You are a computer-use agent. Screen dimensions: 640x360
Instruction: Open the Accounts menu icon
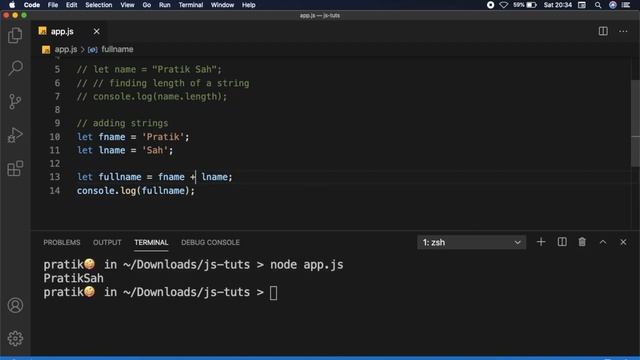pyautogui.click(x=15, y=305)
